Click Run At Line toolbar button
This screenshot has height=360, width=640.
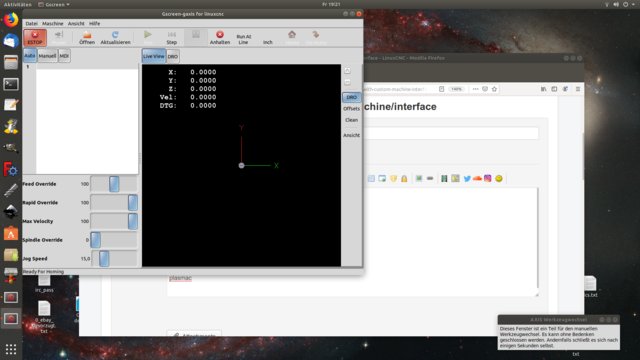click(x=244, y=39)
